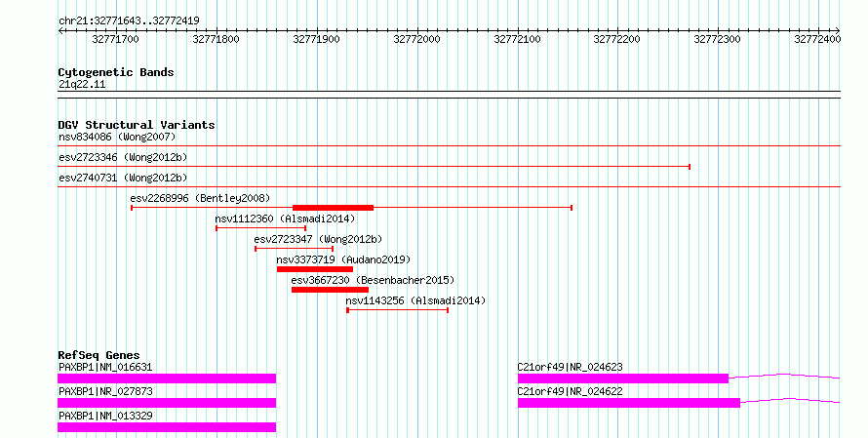This screenshot has height=438, width=868.
Task: Click the nsv1143256 variant span line
Action: (x=398, y=310)
